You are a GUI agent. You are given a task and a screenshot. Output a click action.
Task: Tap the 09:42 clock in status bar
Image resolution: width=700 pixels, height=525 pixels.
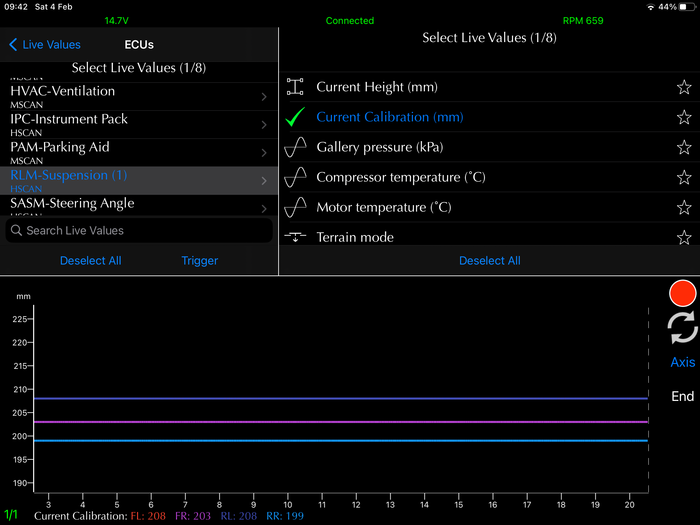(16, 7)
